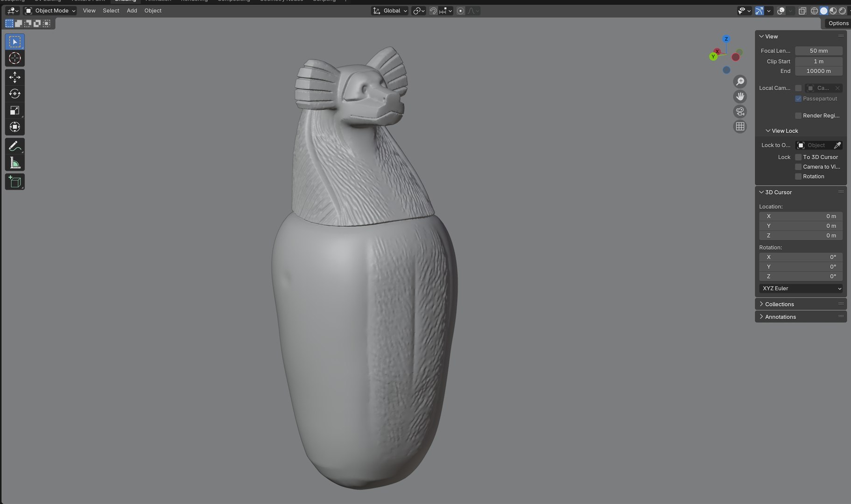This screenshot has height=504, width=851.
Task: Open the Object menu
Action: coord(153,11)
